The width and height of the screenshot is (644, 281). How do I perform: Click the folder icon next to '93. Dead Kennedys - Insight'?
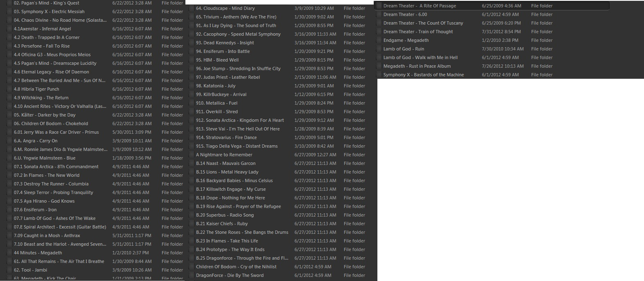point(192,43)
